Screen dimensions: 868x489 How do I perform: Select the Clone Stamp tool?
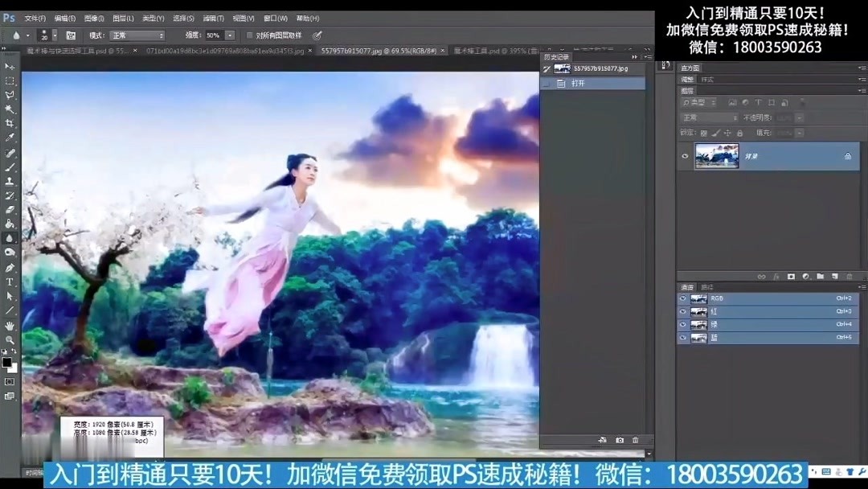10,179
